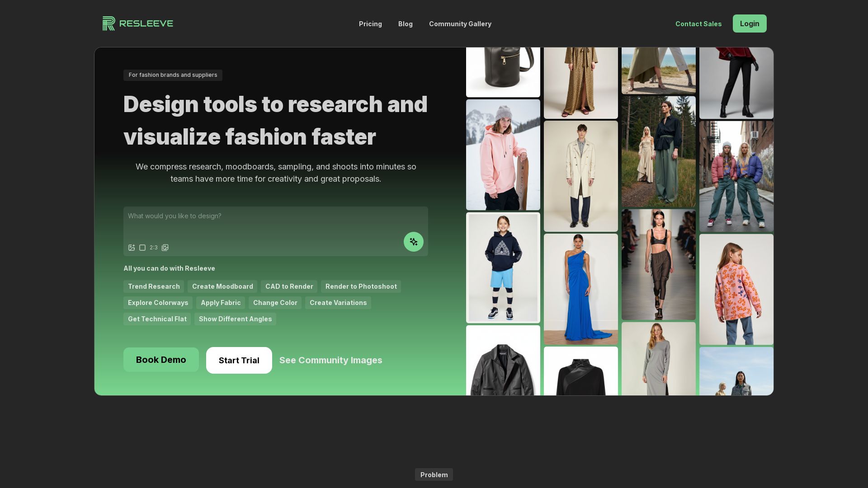868x488 pixels.
Task: Click the Book Demo button
Action: (x=161, y=360)
